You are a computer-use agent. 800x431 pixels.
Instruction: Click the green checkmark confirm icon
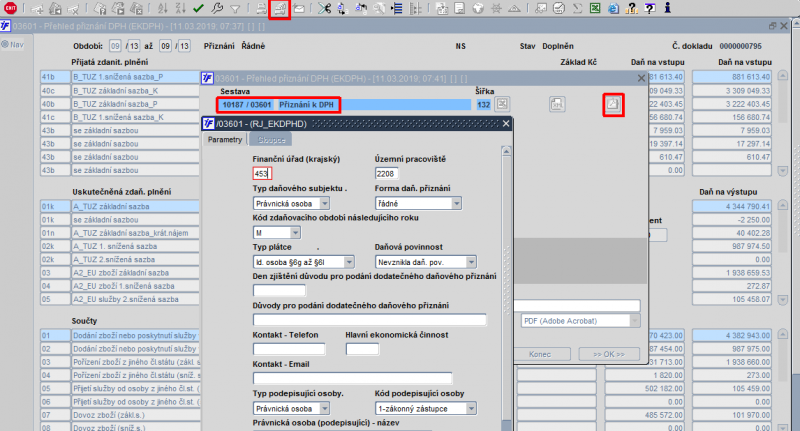coord(198,8)
